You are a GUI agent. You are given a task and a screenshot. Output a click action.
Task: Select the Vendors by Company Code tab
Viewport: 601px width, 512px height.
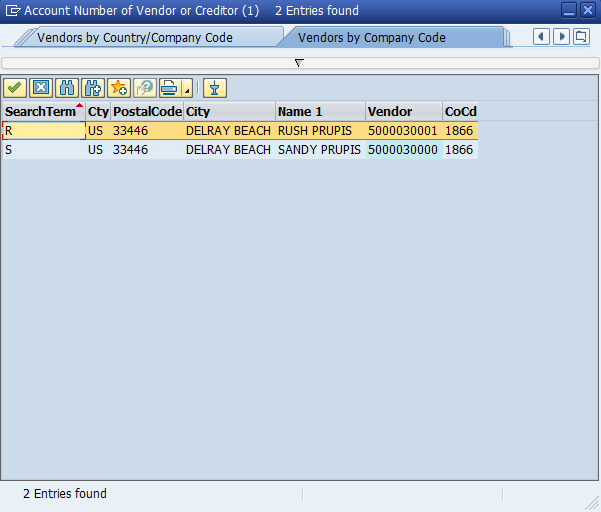coord(372,38)
